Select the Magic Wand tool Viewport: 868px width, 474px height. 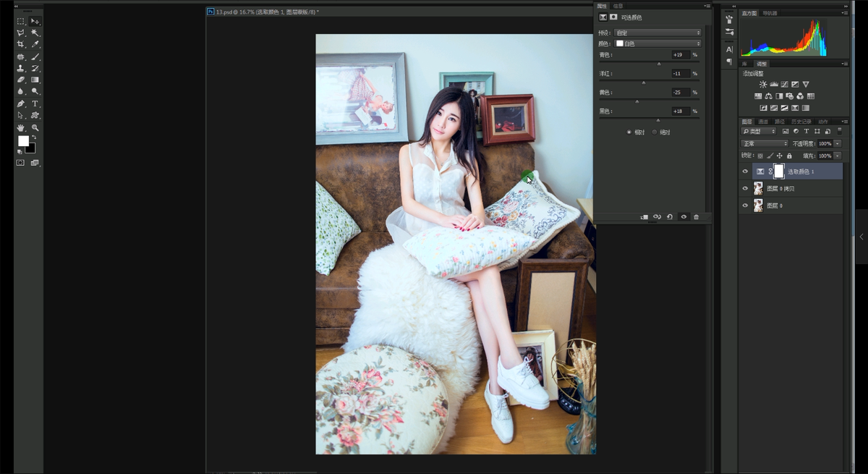(x=35, y=33)
